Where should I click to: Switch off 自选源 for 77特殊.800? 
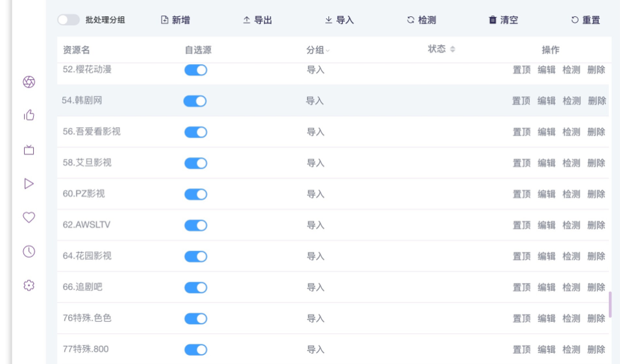click(195, 350)
